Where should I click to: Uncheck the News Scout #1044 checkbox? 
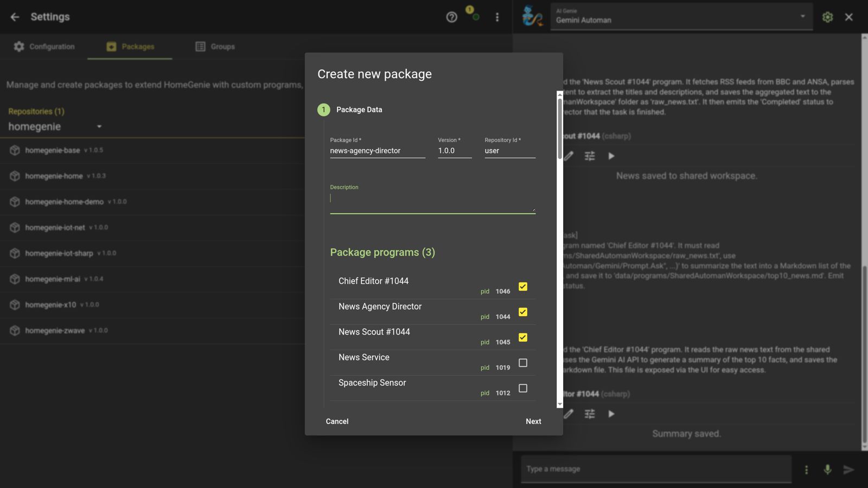(x=523, y=338)
